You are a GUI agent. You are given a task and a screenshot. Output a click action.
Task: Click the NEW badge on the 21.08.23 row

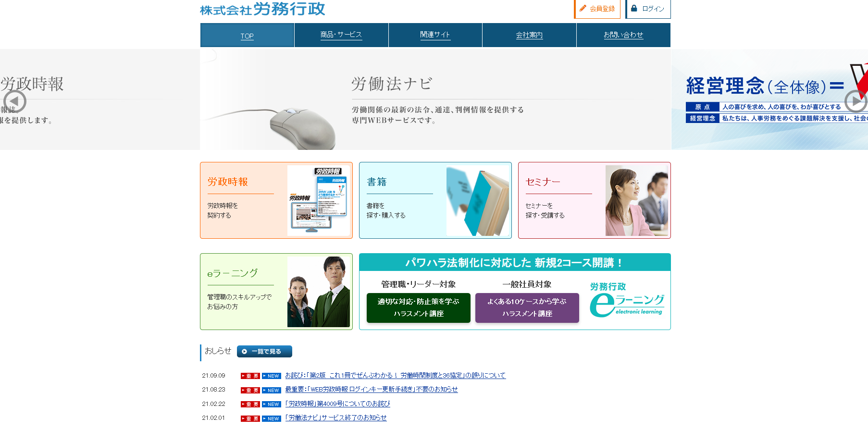pos(272,390)
